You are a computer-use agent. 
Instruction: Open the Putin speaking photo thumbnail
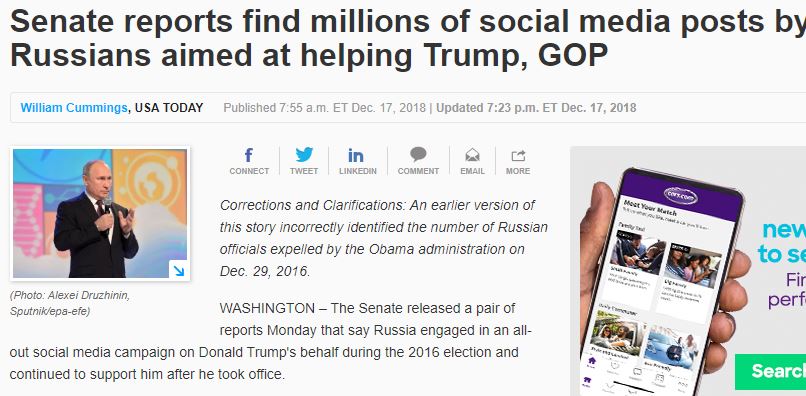tap(100, 213)
